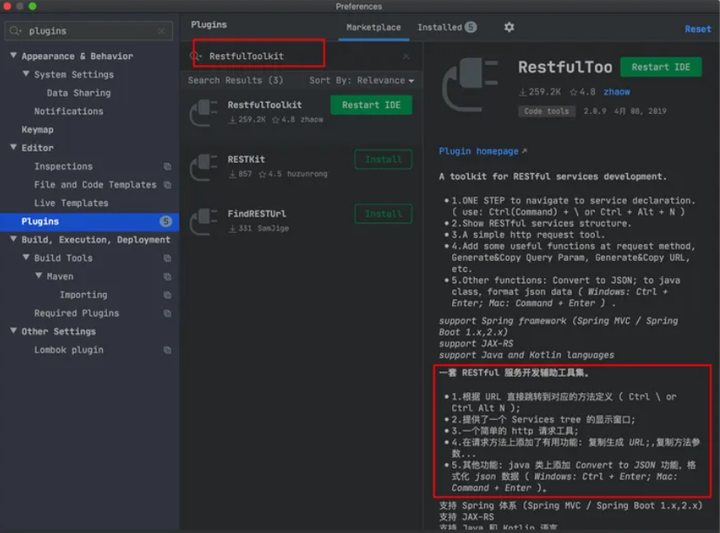Click the zhaow author link

617,92
